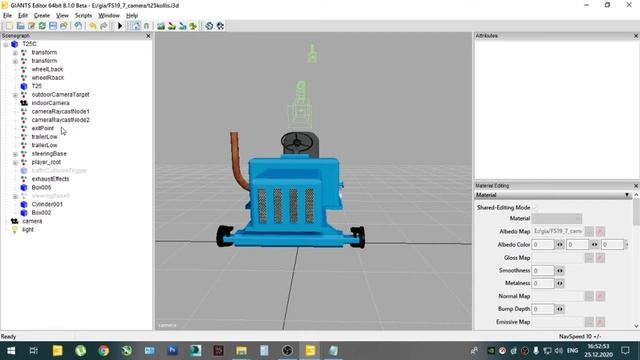Click the indoorCamera camera icon

point(24,103)
